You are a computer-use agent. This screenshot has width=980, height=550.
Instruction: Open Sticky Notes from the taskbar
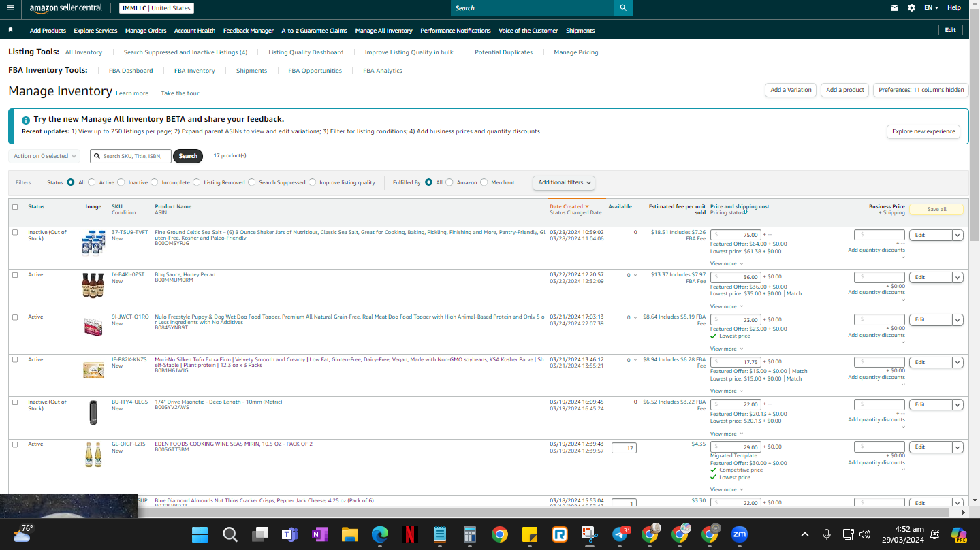pyautogui.click(x=529, y=534)
